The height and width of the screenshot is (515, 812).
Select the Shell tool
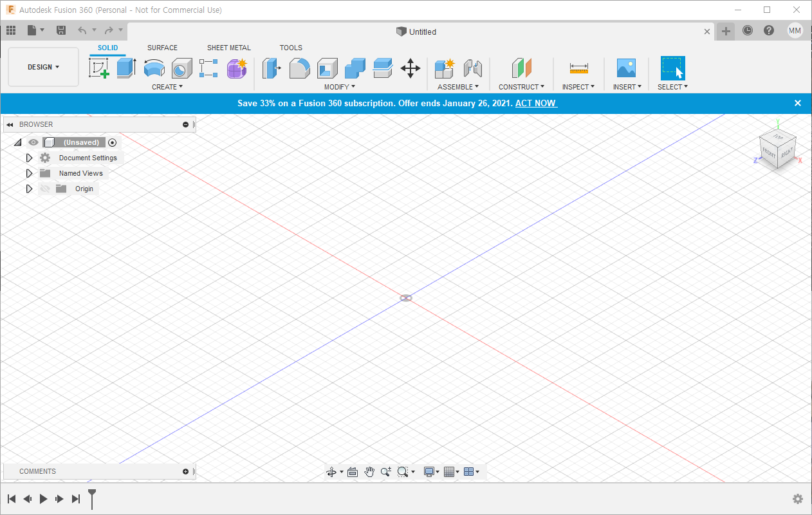pos(327,68)
